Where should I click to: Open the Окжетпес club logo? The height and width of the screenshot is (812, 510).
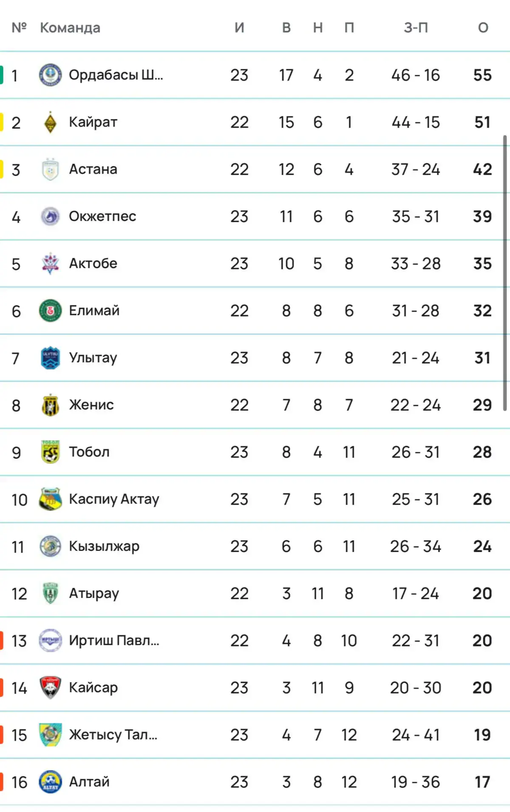click(50, 217)
